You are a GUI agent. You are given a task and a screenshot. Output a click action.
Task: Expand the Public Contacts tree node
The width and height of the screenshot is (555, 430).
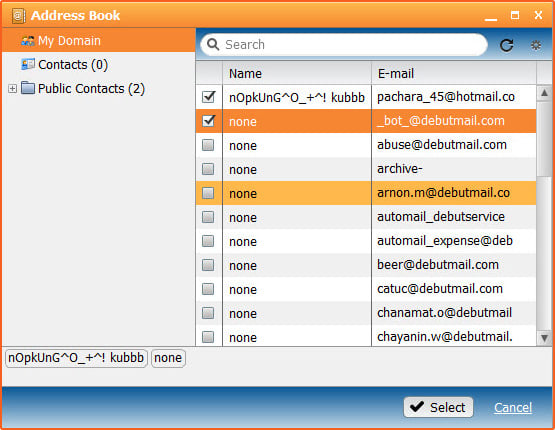click(x=12, y=88)
